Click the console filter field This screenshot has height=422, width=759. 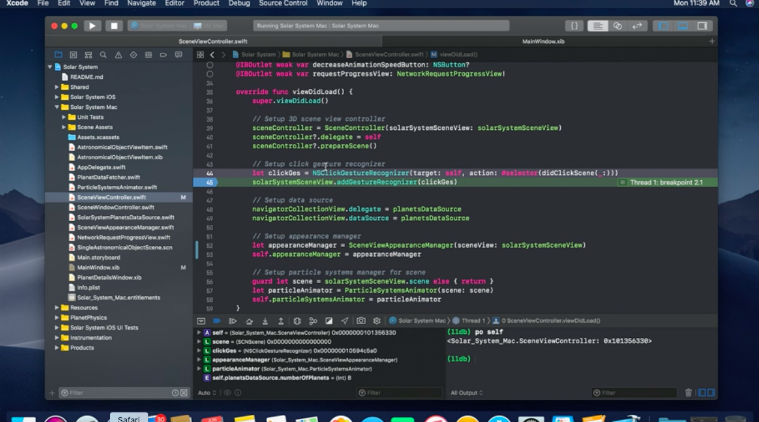[x=634, y=393]
